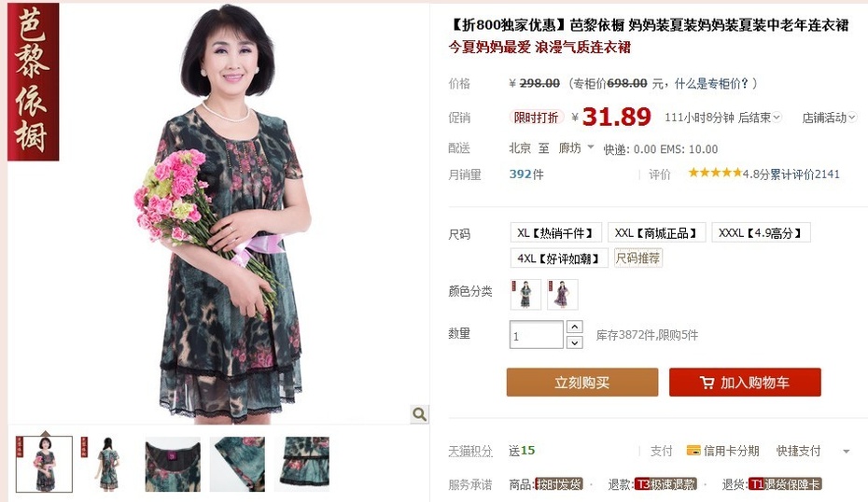The width and height of the screenshot is (868, 502).
Task: Pick the 4XL【好评如潮】 size option
Action: 558,258
